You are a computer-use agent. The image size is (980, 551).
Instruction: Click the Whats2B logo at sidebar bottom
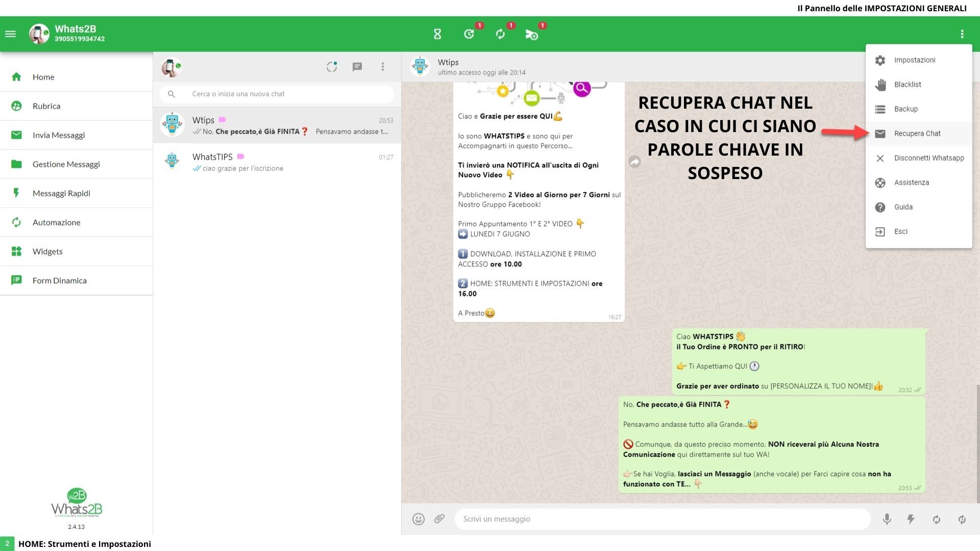[x=77, y=503]
